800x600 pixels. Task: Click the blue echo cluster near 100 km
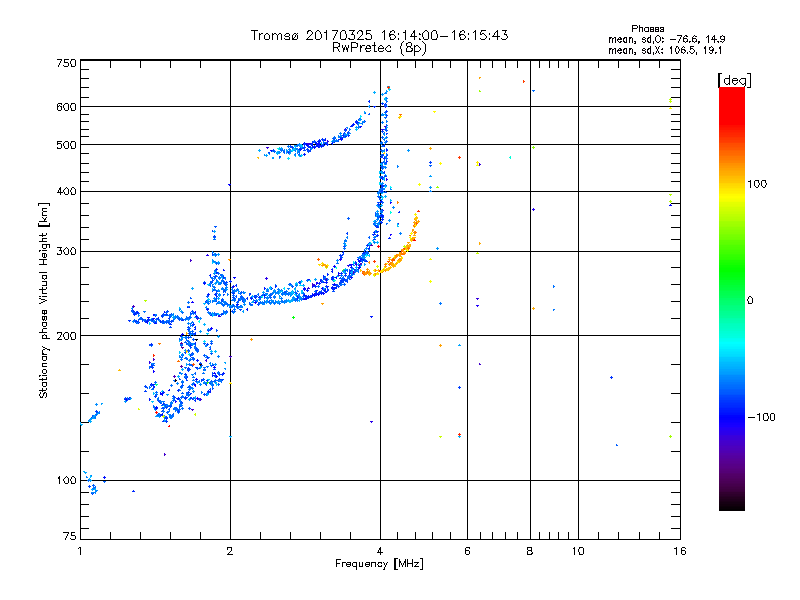click(92, 482)
